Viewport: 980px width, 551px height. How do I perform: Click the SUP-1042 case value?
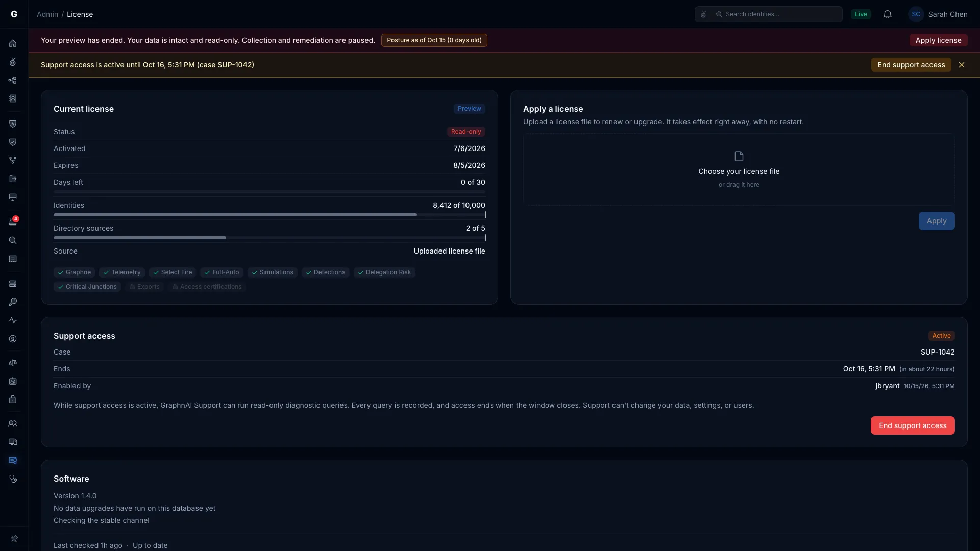(938, 352)
